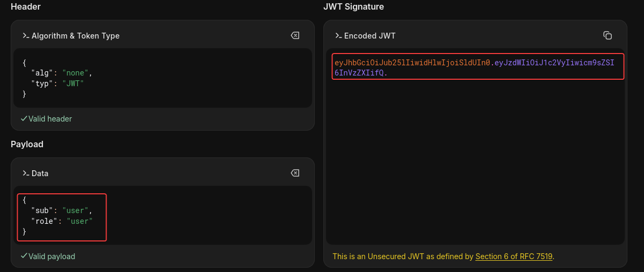The height and width of the screenshot is (272, 644).
Task: Open the Section 6 of RFC 7519 link
Action: (514, 256)
